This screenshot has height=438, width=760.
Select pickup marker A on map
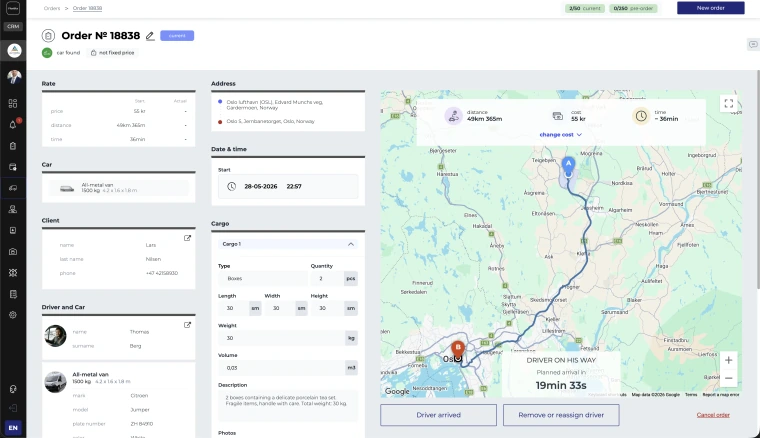tap(568, 165)
